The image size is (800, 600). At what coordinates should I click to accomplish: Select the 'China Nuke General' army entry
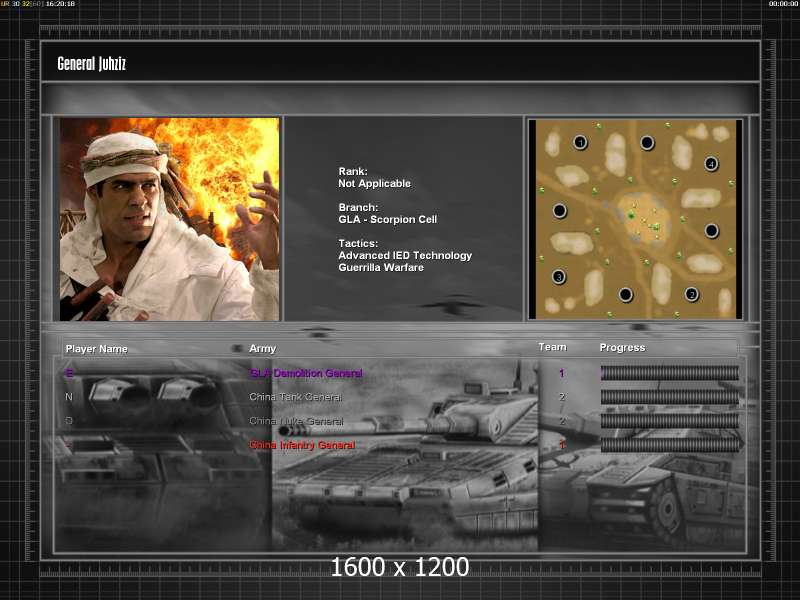point(296,421)
